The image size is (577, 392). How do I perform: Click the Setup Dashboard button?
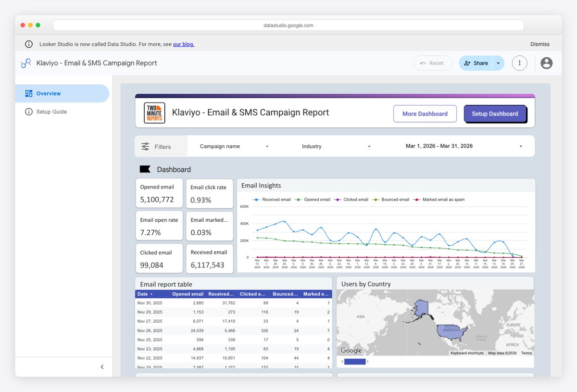point(495,114)
